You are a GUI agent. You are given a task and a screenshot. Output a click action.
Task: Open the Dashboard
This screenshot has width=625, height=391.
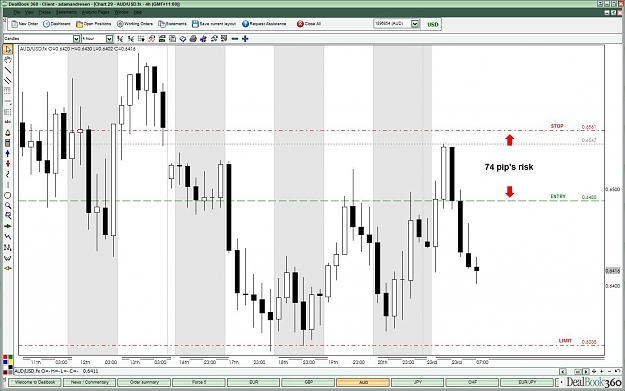(x=57, y=24)
